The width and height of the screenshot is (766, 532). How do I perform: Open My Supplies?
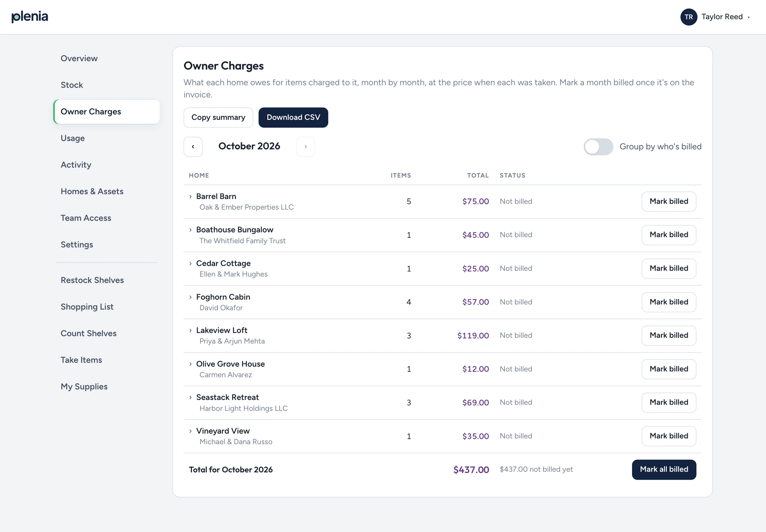tap(107, 387)
